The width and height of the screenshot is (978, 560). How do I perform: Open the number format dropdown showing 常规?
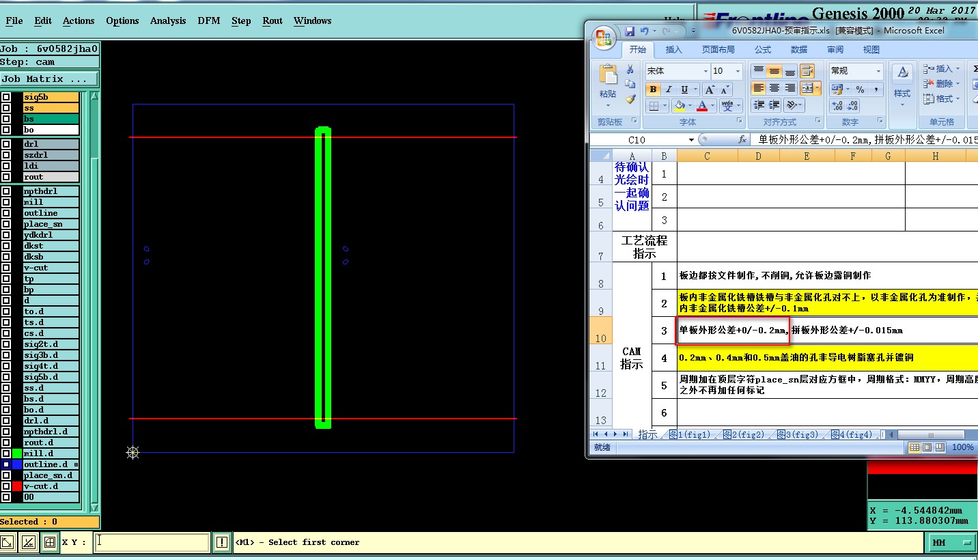click(878, 71)
